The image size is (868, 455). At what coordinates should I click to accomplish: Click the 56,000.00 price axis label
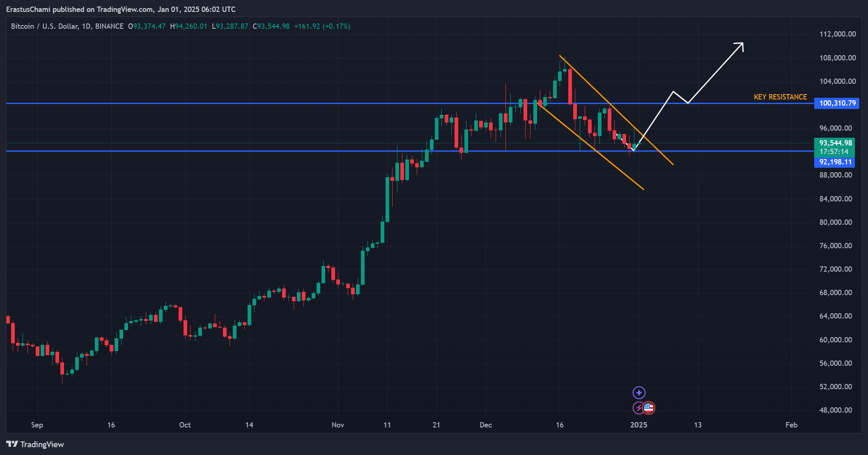836,363
